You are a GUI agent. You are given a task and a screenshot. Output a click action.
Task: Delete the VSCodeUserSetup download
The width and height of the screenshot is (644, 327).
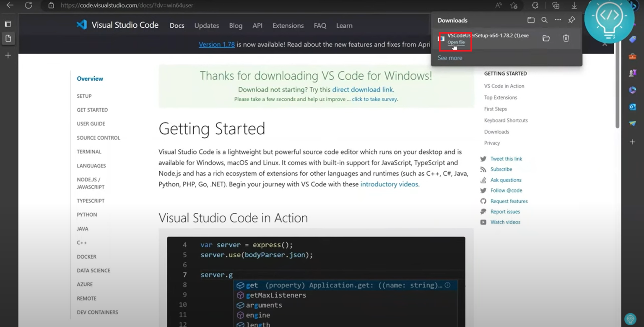coord(566,38)
